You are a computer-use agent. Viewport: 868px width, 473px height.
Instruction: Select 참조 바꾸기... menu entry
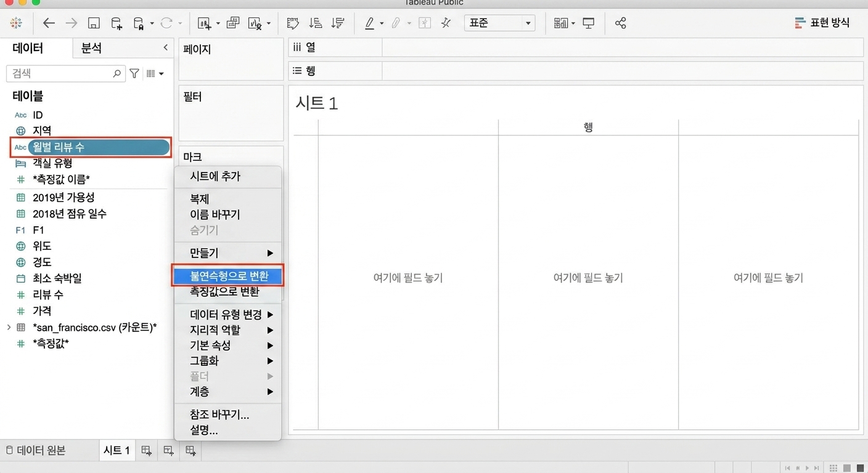[x=228, y=414]
